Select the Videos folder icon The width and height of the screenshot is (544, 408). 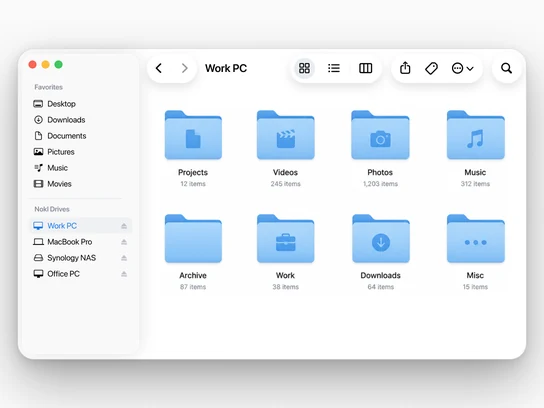(286, 135)
